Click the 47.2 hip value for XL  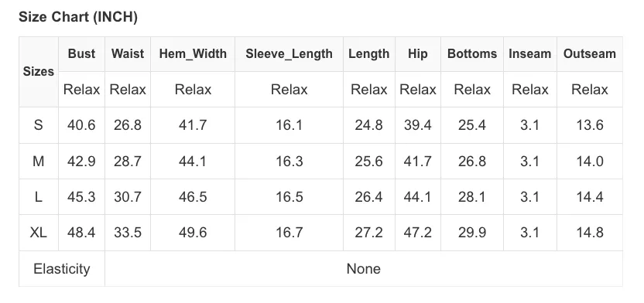pos(418,233)
